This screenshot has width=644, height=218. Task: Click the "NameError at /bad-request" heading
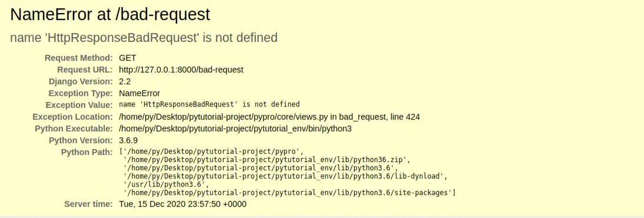click(x=110, y=15)
